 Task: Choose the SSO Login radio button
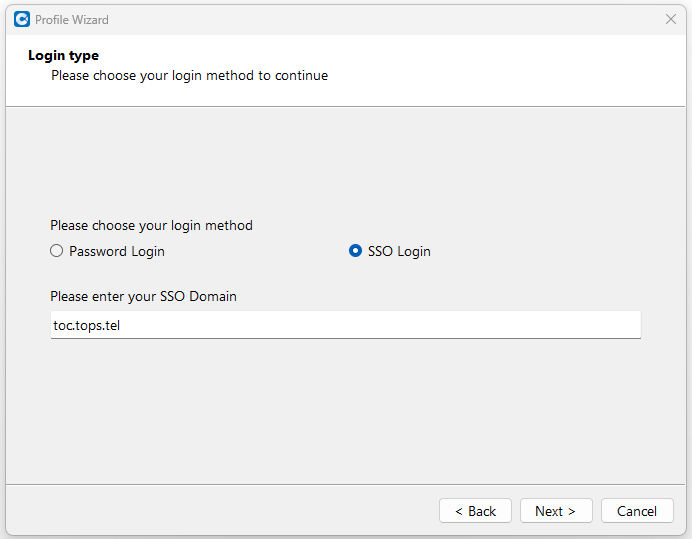point(355,251)
